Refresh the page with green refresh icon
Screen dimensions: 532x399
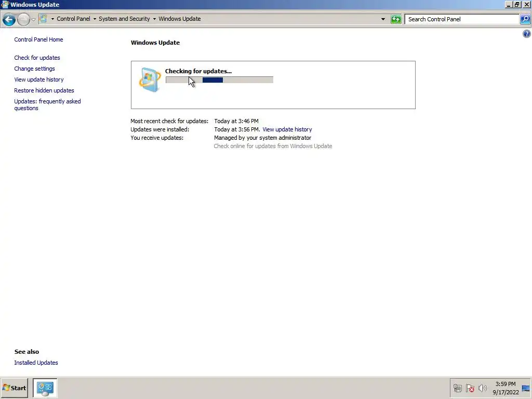[395, 19]
